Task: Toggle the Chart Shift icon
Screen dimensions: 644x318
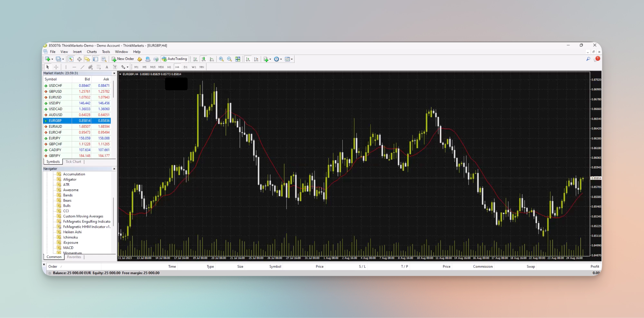Action: 256,59
